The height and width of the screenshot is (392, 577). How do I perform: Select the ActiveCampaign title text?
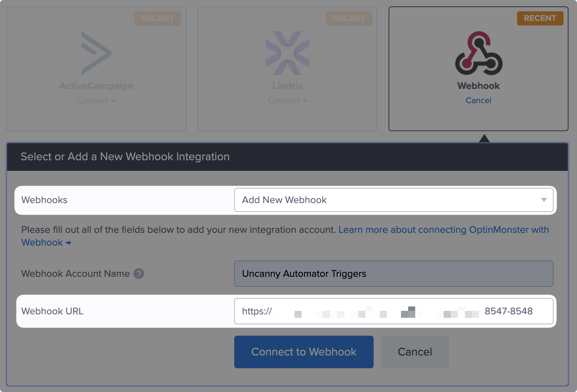point(96,86)
